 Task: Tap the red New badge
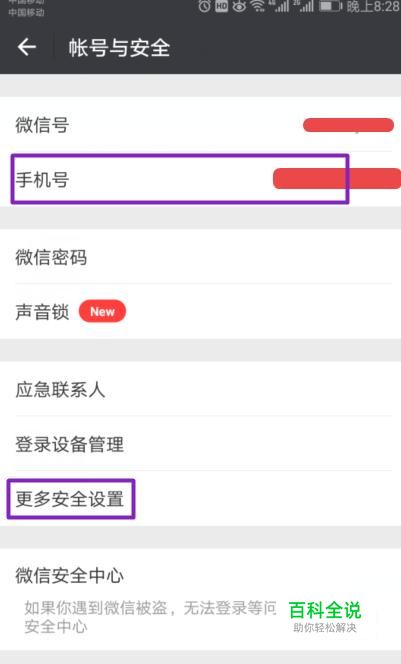(102, 311)
